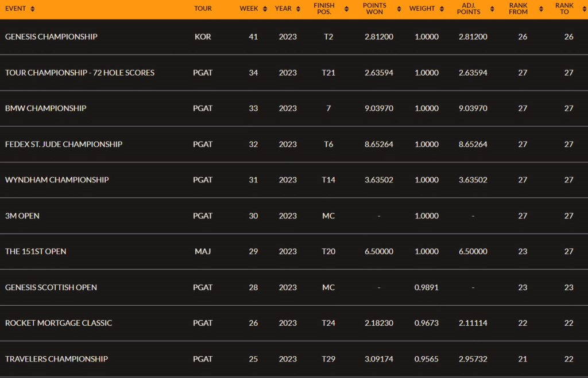The image size is (588, 378).
Task: Click PGAT tour cell for BMW Championship
Action: tap(203, 108)
